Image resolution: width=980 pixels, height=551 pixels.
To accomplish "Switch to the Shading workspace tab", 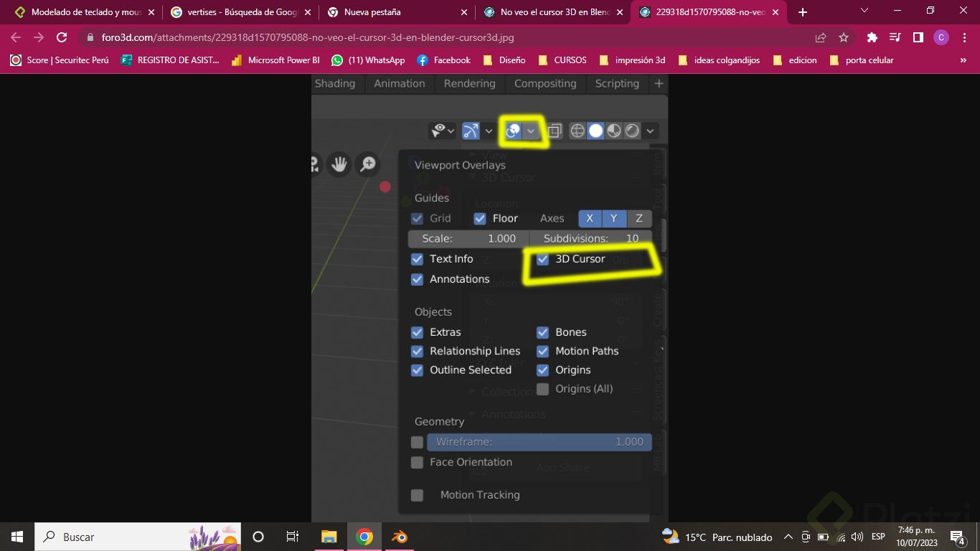I will [335, 83].
